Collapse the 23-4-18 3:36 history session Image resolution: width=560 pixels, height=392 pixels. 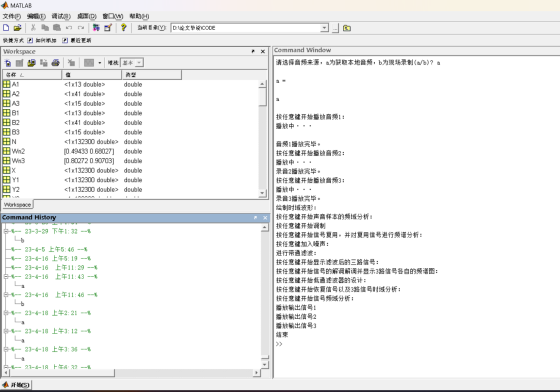click(x=6, y=349)
